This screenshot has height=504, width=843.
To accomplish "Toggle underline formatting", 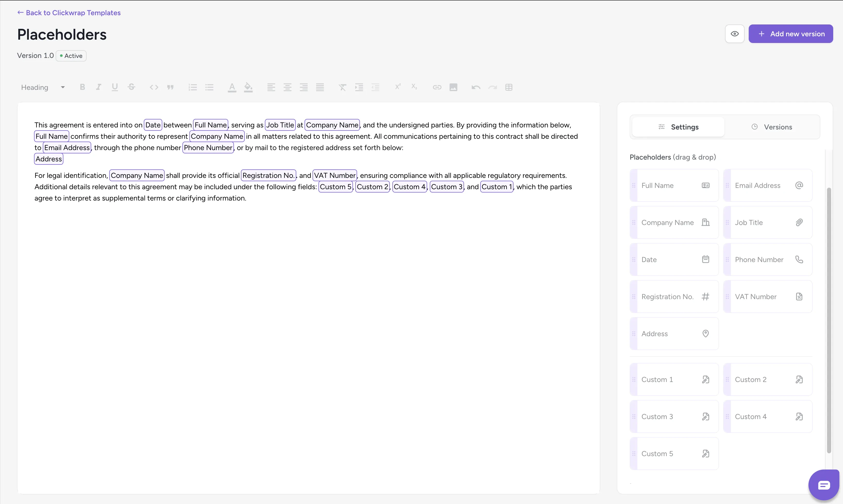I will 115,87.
